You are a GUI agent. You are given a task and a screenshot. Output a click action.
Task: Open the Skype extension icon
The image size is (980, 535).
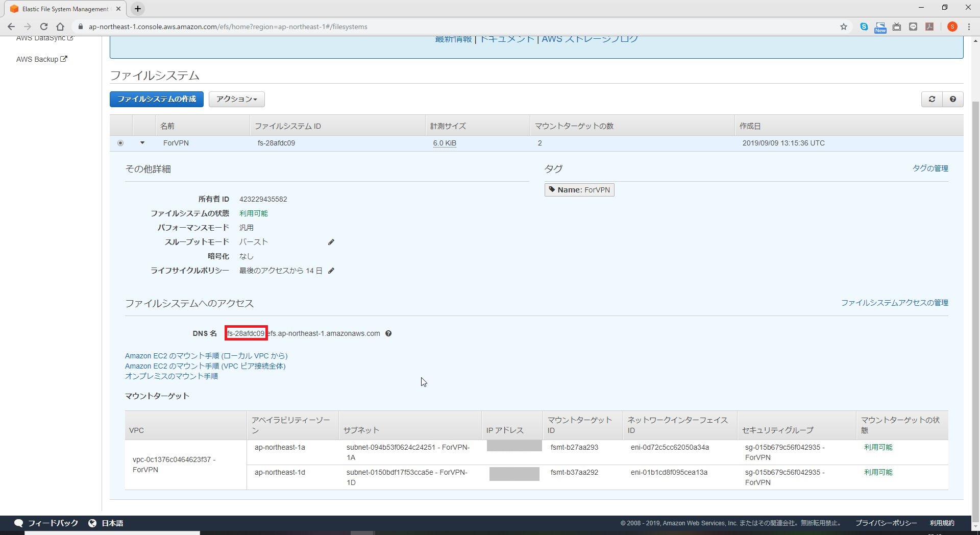(x=864, y=27)
